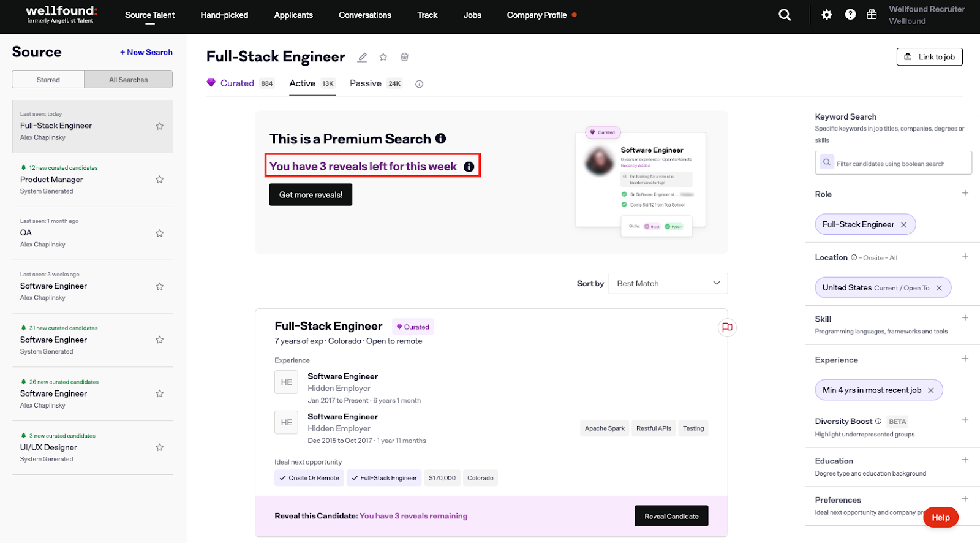Star the QA saved search
This screenshot has height=543, width=980.
pyautogui.click(x=159, y=233)
